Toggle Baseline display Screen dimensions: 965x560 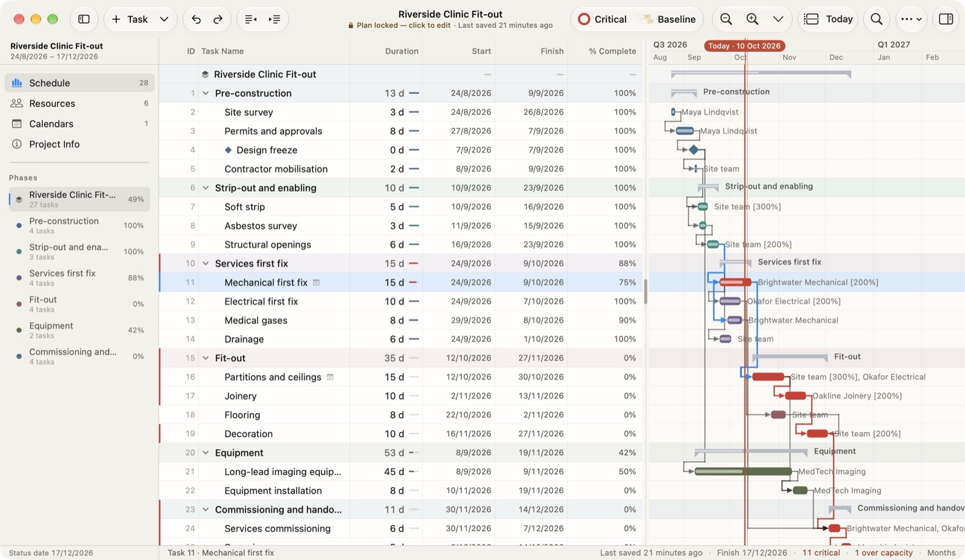(x=666, y=19)
